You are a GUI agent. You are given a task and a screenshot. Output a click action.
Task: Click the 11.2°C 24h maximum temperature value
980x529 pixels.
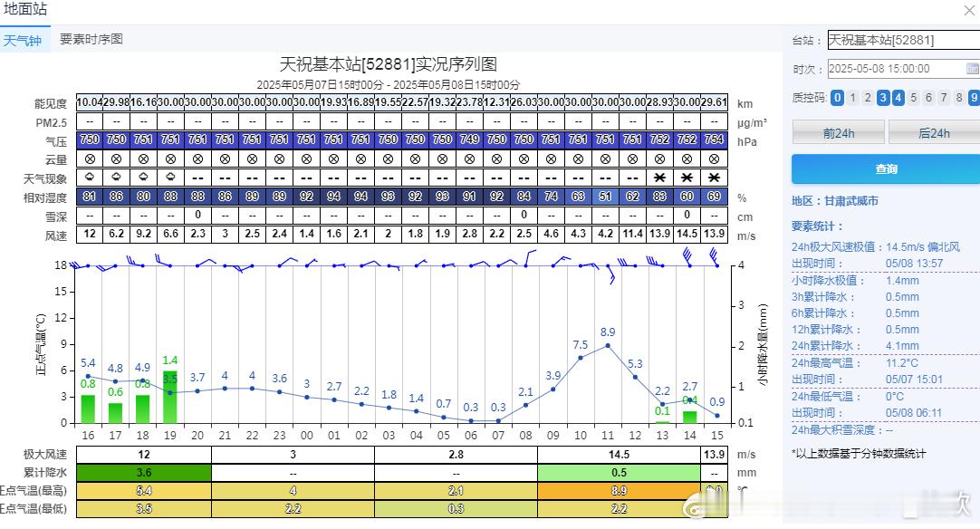902,362
